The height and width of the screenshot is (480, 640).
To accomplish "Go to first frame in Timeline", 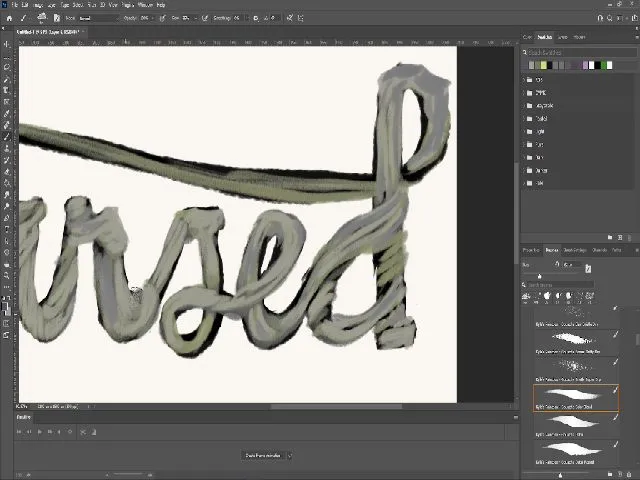I will click(x=19, y=431).
